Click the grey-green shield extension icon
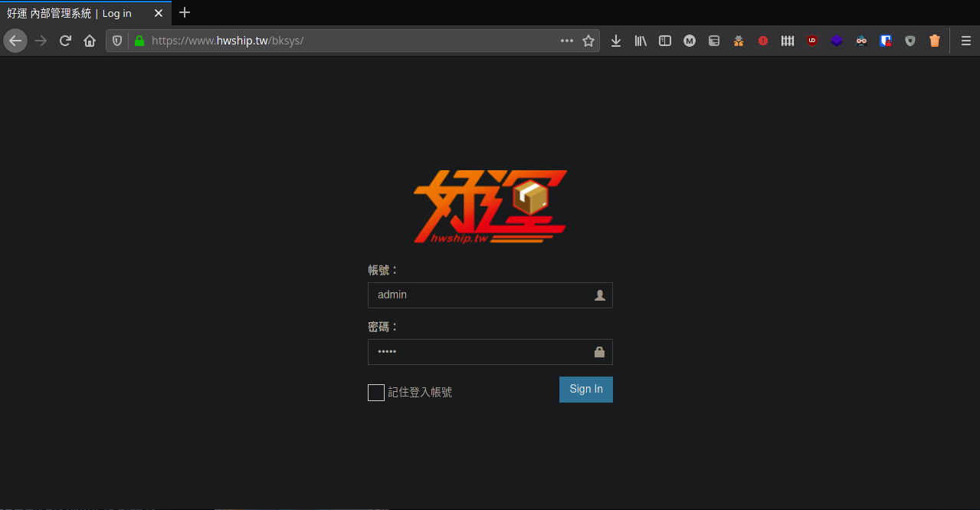Image resolution: width=980 pixels, height=510 pixels. click(x=910, y=41)
